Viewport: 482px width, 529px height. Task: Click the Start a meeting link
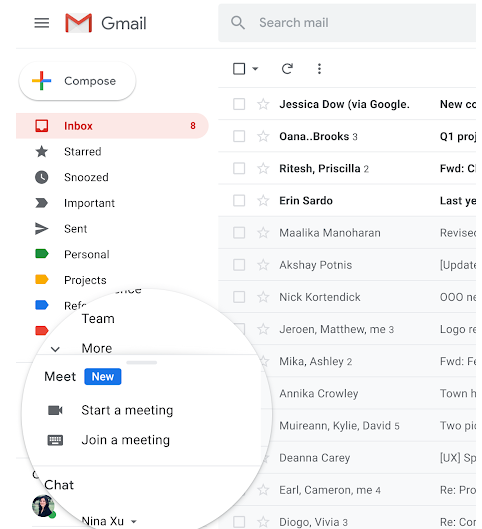pos(127,410)
